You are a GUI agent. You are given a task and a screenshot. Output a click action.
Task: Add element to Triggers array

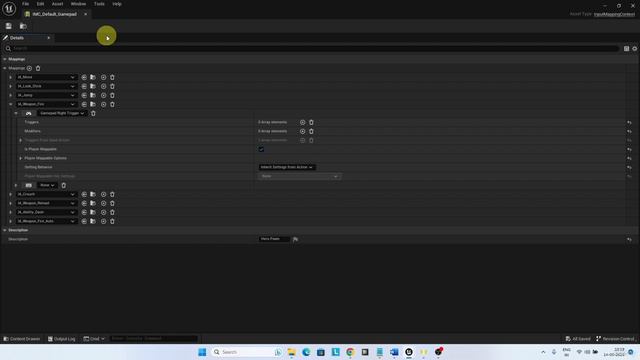click(302, 122)
